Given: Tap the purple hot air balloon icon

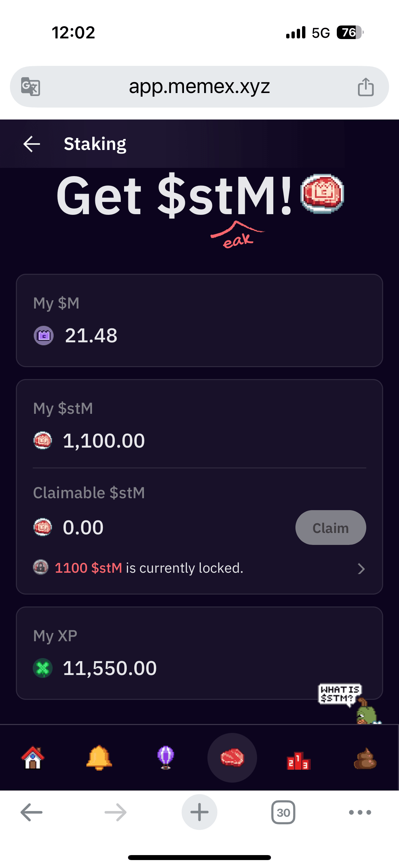Looking at the screenshot, I should [x=165, y=758].
